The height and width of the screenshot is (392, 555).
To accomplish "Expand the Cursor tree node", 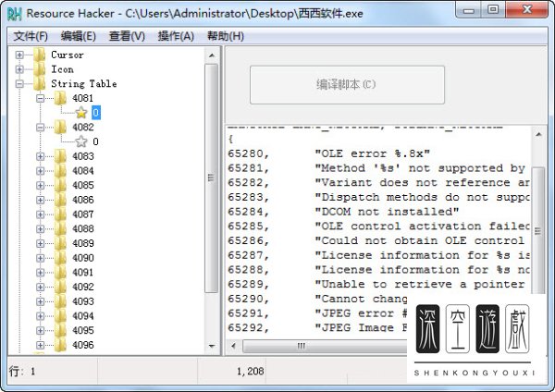I will point(19,55).
